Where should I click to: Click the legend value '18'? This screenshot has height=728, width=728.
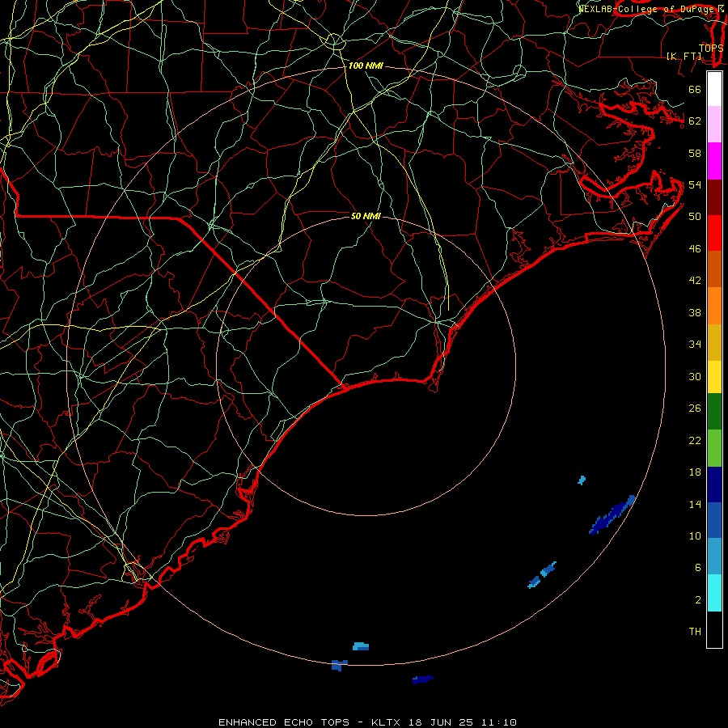click(x=695, y=472)
